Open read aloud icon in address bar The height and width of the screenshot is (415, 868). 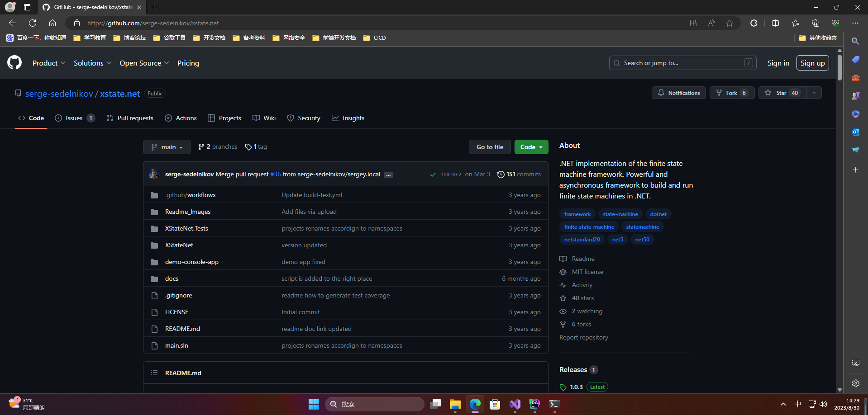(x=711, y=23)
